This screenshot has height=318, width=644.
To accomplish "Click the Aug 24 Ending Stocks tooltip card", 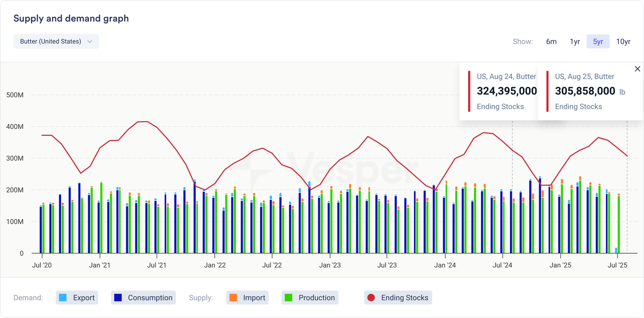I will [502, 91].
